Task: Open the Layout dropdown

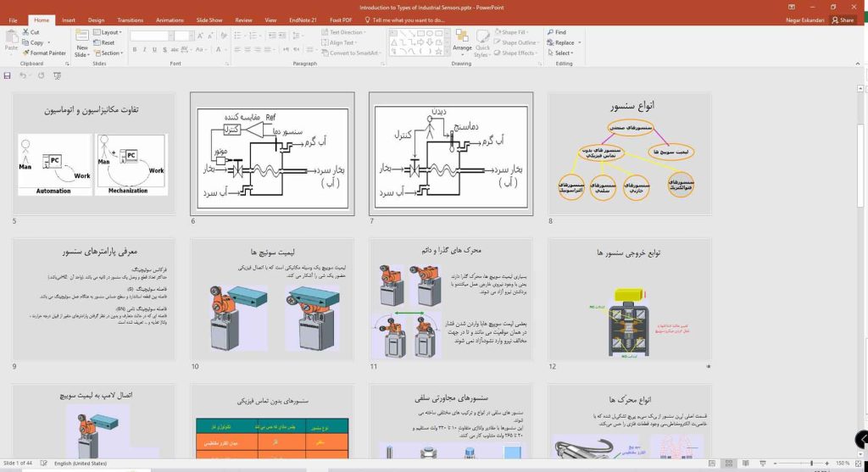Action: coord(108,32)
